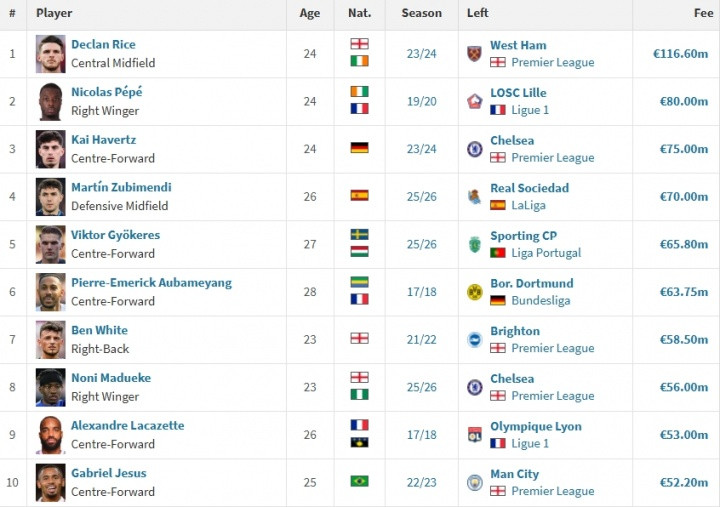
Task: Click the Sporting CP club crest
Action: 474,244
